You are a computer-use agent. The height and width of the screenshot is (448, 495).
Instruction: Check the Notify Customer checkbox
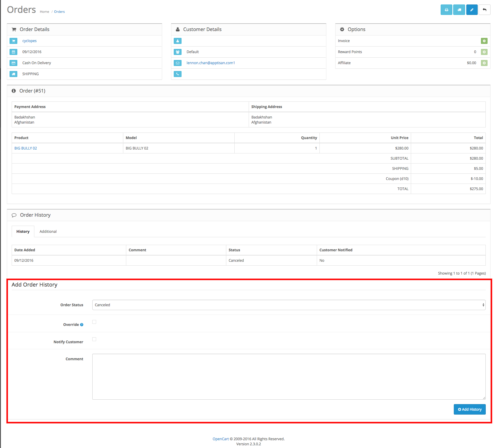coord(94,339)
